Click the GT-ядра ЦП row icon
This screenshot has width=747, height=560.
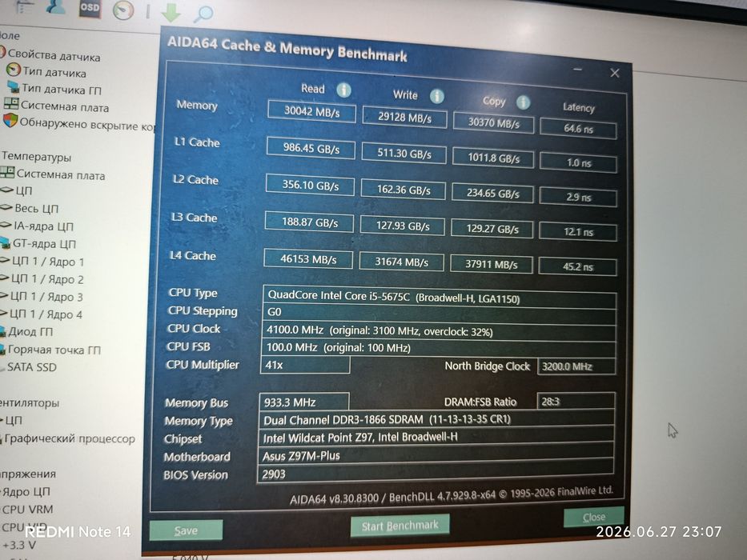pyautogui.click(x=5, y=243)
